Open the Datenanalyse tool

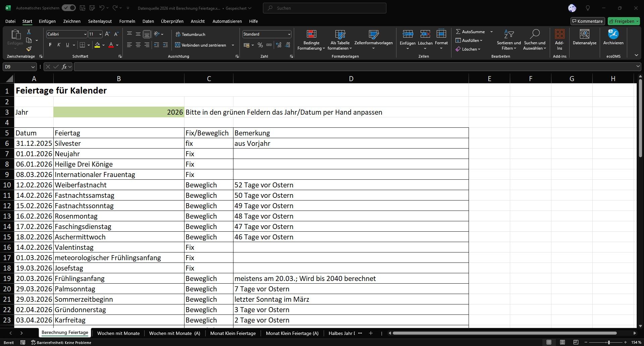click(x=584, y=34)
